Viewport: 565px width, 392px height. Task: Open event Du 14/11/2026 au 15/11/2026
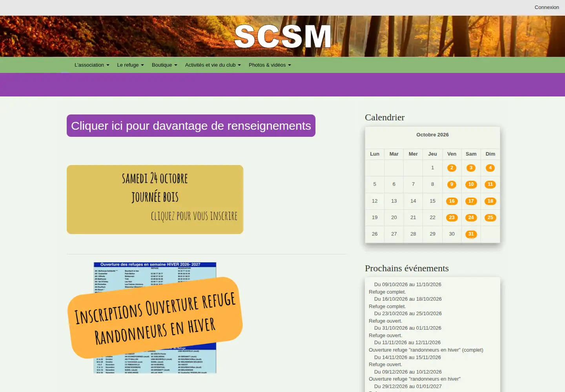coord(407,358)
